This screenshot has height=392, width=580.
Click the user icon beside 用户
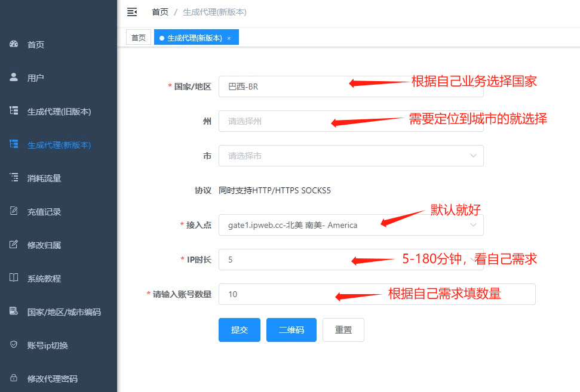pyautogui.click(x=14, y=78)
